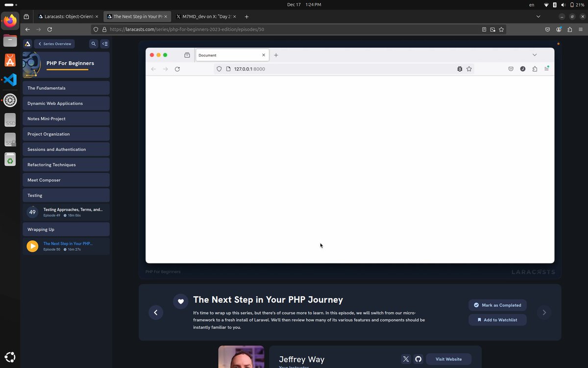Launch Firefox from the Ubuntu dock
The height and width of the screenshot is (368, 588).
pyautogui.click(x=10, y=21)
